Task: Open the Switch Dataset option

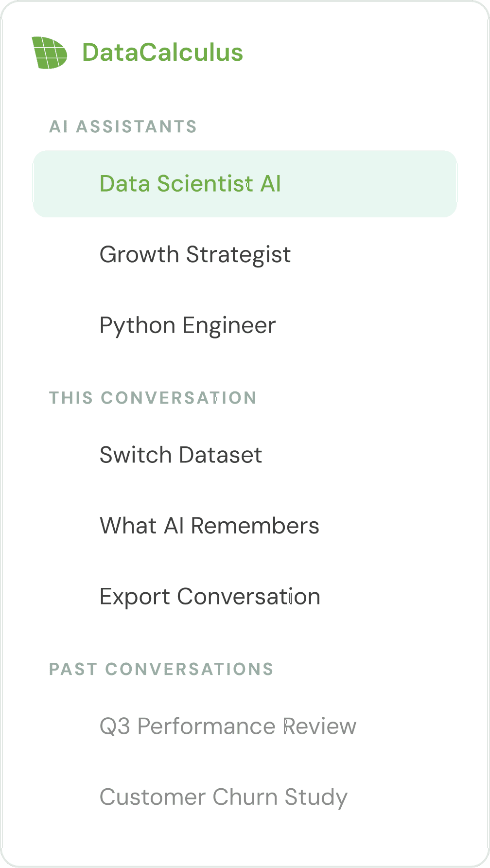Action: (x=245, y=455)
